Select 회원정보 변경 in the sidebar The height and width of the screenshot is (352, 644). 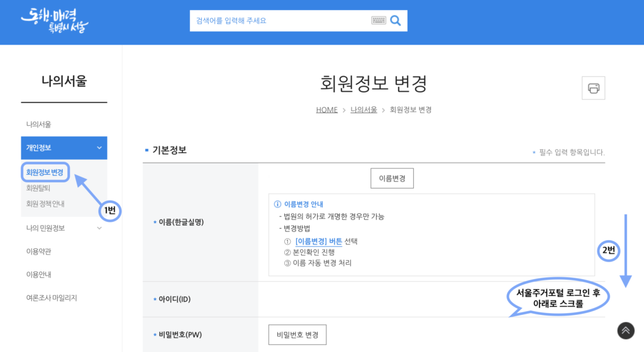pyautogui.click(x=45, y=172)
